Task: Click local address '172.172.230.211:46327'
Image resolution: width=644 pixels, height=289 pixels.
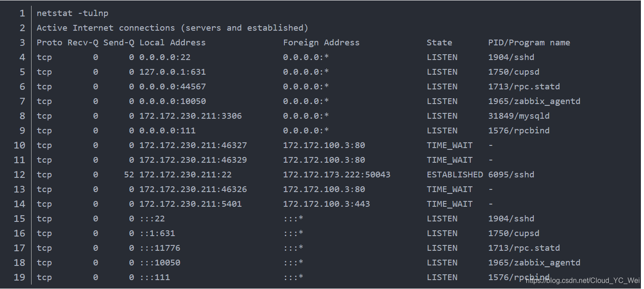Action: 193,145
